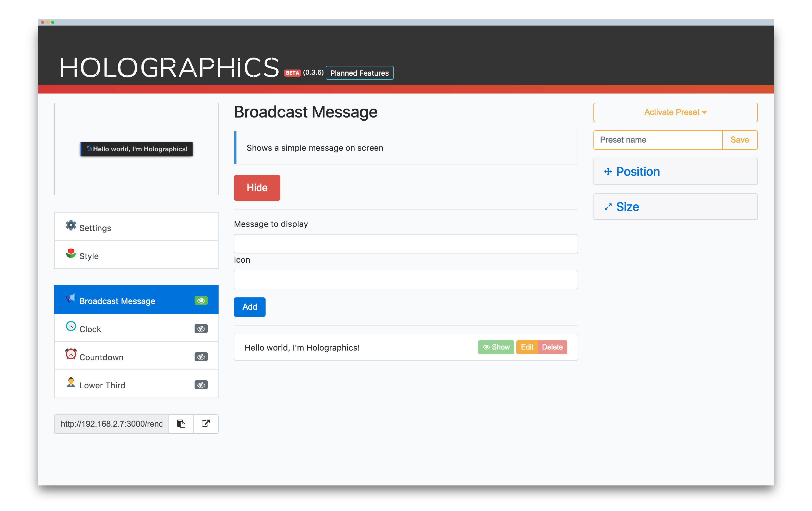Click the hand icon in preview message
812x511 pixels.
(89, 148)
